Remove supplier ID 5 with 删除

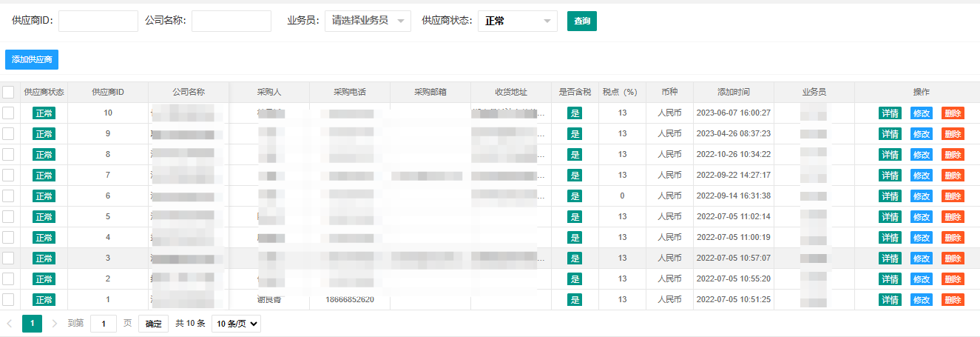pyautogui.click(x=953, y=217)
